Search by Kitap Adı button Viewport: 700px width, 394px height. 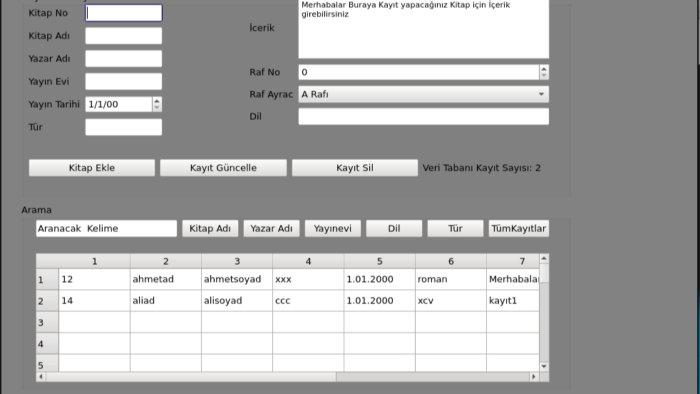click(210, 228)
